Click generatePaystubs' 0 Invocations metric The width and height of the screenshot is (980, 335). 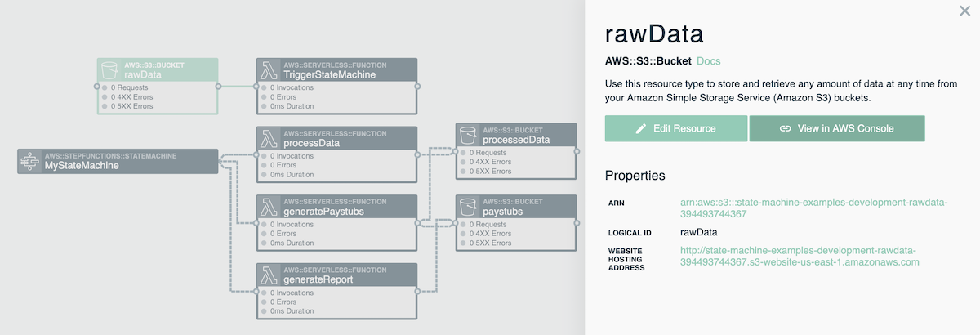click(x=292, y=224)
